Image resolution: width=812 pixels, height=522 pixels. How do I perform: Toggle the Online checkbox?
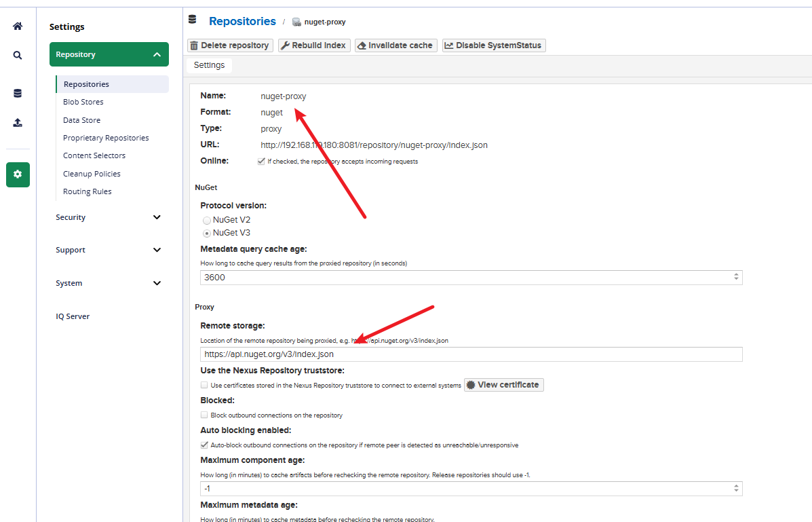[x=261, y=161]
